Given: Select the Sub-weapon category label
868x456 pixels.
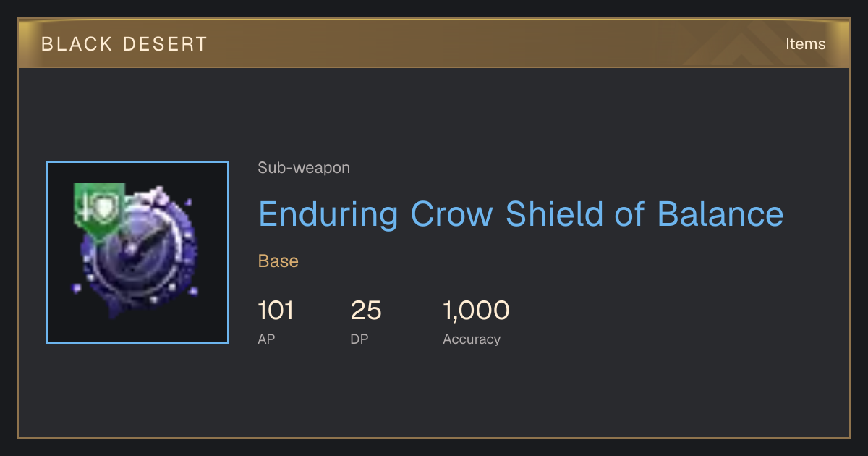Looking at the screenshot, I should (x=304, y=168).
